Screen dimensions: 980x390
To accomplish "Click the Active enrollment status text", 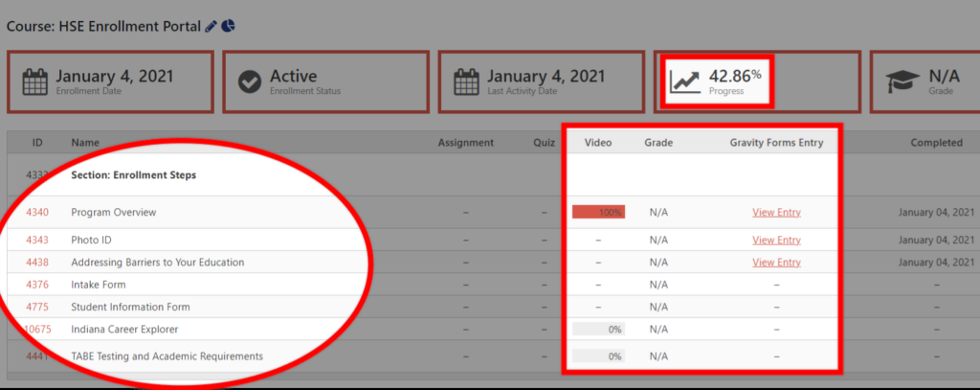I will (293, 77).
